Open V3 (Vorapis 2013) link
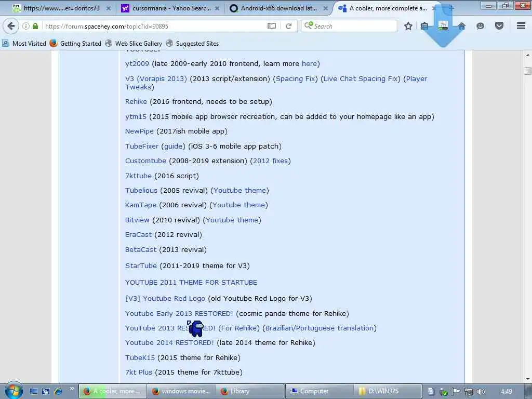This screenshot has width=532, height=399. tap(156, 79)
